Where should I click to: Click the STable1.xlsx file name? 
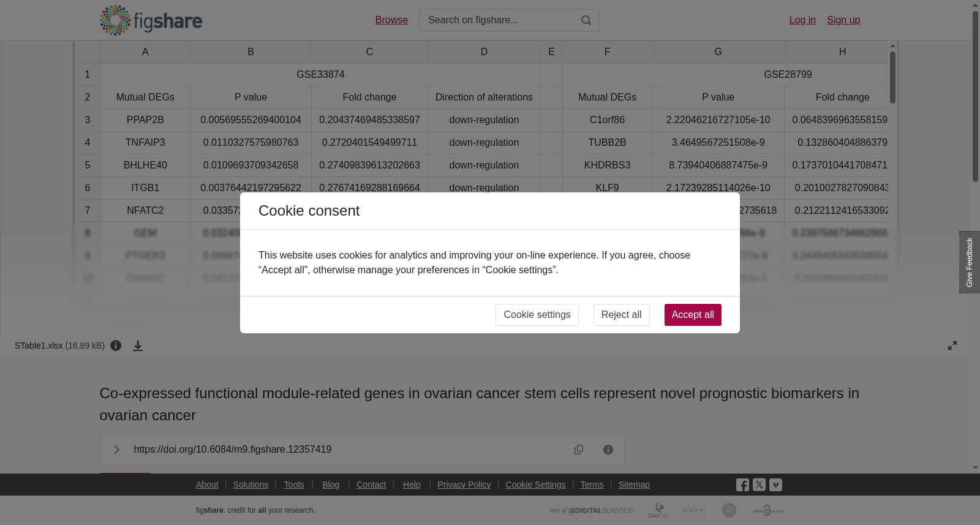(x=39, y=346)
